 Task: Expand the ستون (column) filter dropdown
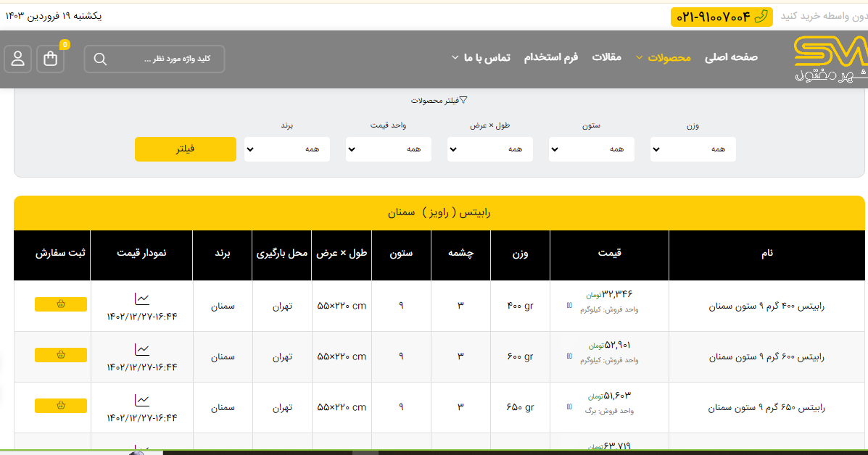(591, 149)
